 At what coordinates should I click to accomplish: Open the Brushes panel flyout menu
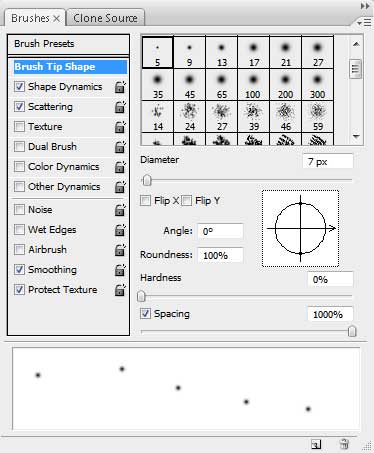[364, 23]
